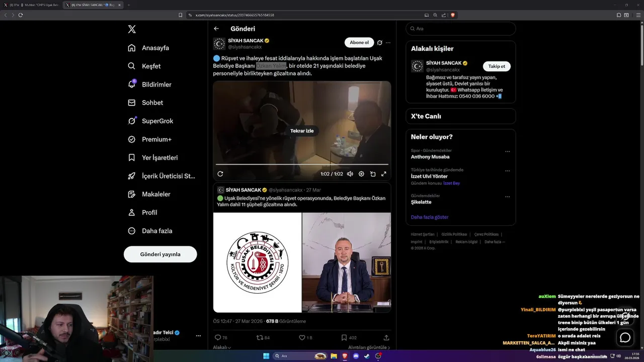Like the post with heart icon
The image size is (644, 362).
(x=305, y=338)
